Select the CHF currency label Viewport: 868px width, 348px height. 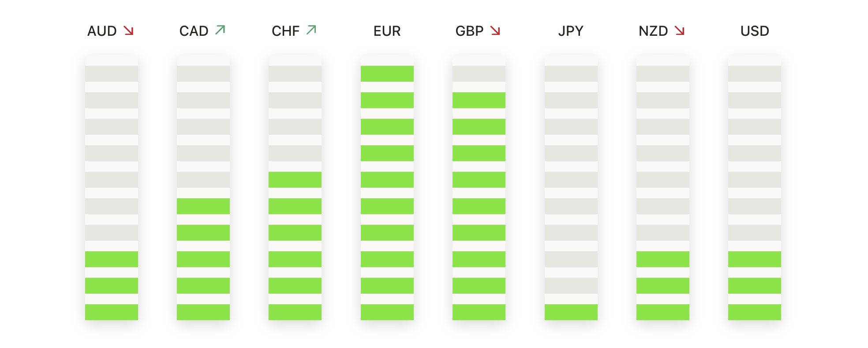[285, 31]
